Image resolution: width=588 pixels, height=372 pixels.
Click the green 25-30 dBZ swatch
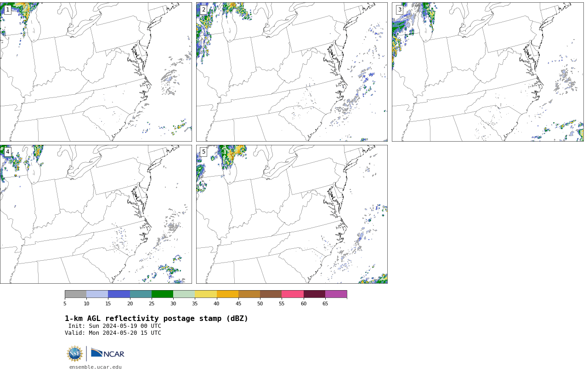click(x=162, y=294)
